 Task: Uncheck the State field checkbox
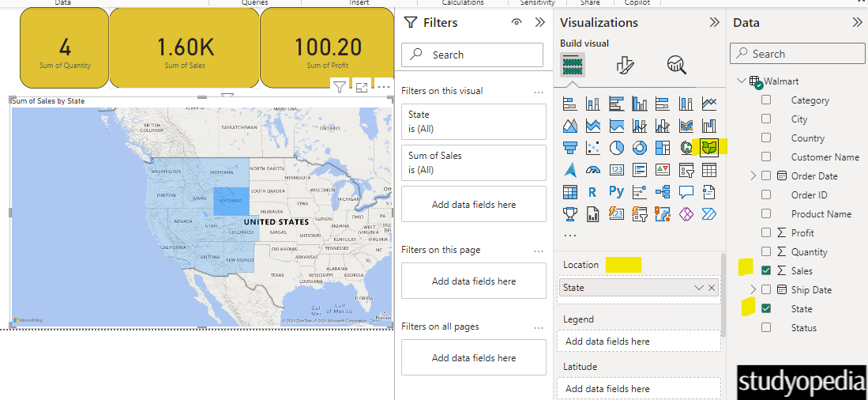[x=766, y=308]
